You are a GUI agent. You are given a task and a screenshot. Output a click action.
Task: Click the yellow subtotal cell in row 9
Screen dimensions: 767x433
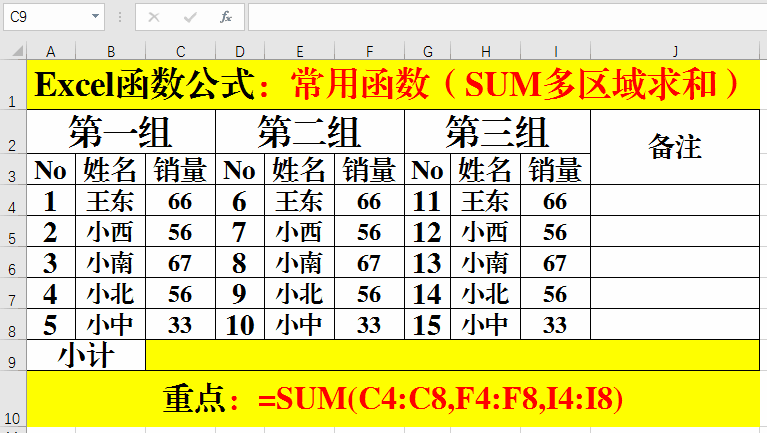click(450, 355)
